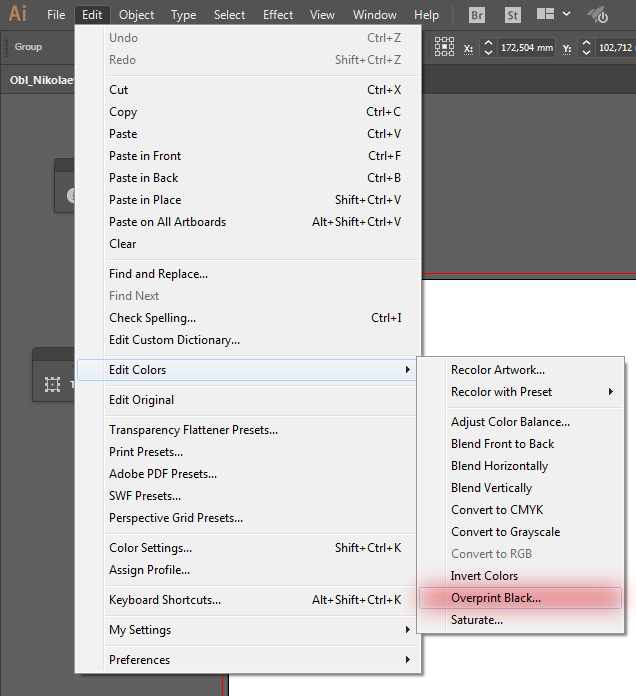Choose Overprint Black command
This screenshot has width=636, height=696.
coord(521,598)
